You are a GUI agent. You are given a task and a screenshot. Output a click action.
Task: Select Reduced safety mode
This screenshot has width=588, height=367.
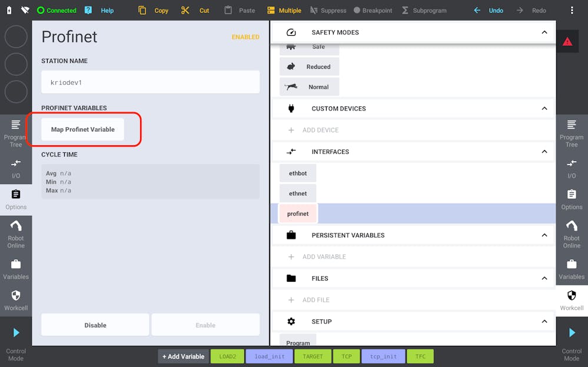pos(310,66)
